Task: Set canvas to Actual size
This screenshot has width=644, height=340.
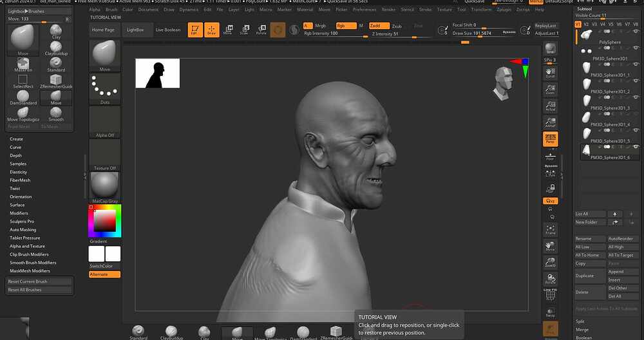Action: [x=551, y=106]
